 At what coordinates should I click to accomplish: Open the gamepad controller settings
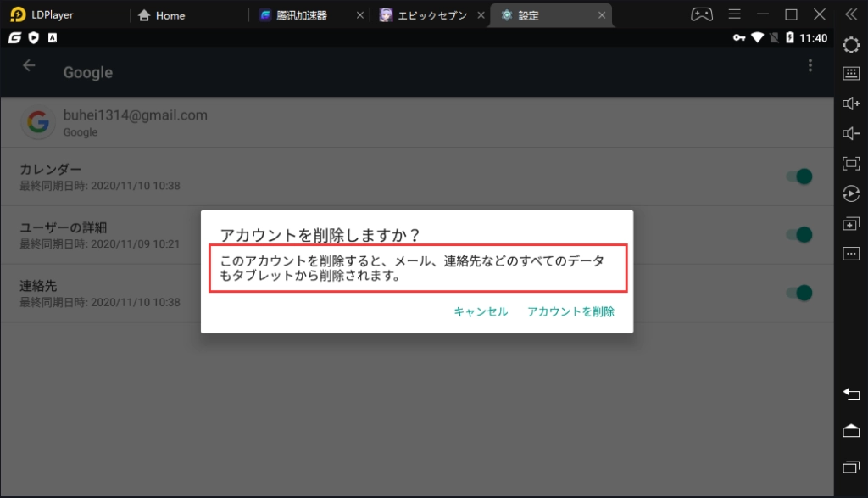(702, 14)
